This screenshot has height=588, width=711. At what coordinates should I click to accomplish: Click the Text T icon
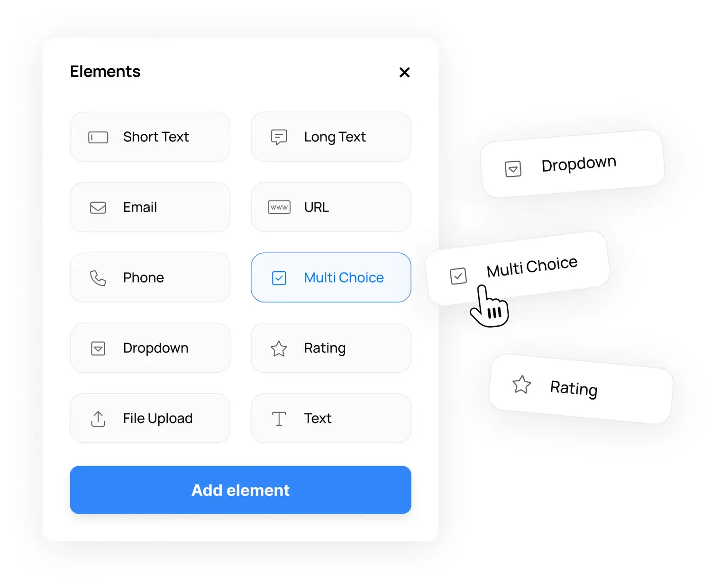[279, 419]
